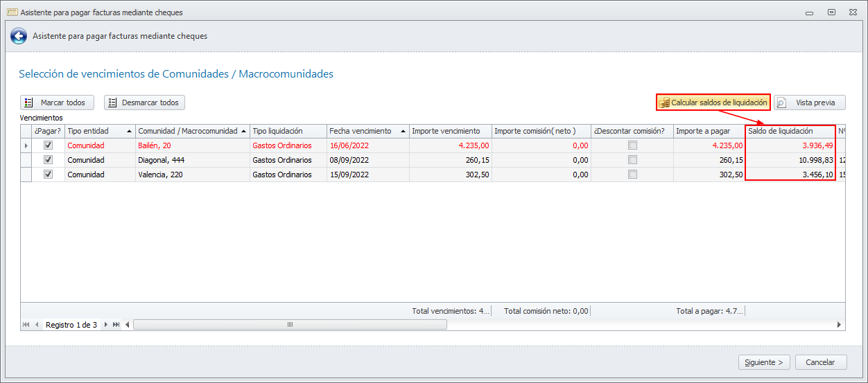868x383 pixels.
Task: Uncheck ¿Pagar? for Valencia, 220
Action: tap(48, 175)
